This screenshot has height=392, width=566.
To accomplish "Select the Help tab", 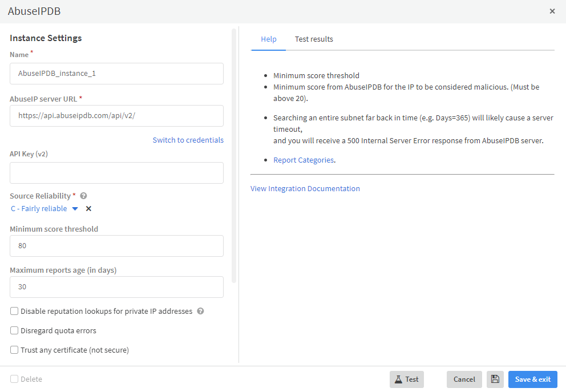I will (268, 39).
